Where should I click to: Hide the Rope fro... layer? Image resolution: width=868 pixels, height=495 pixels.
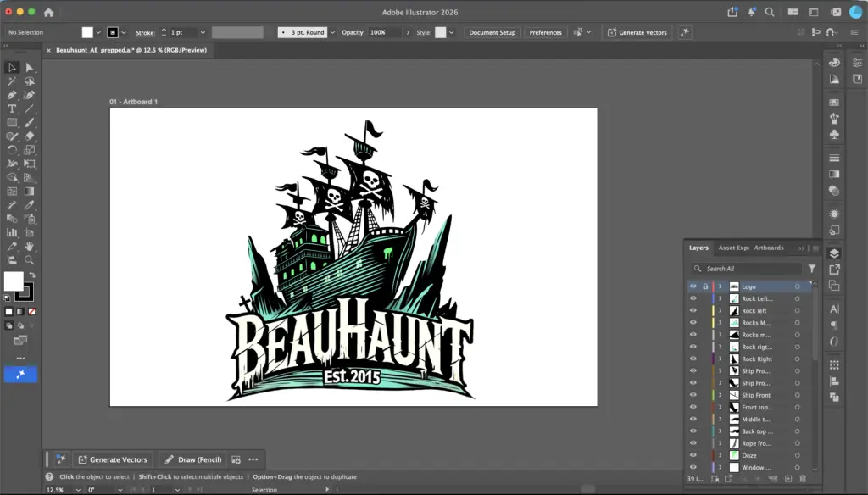tap(693, 443)
